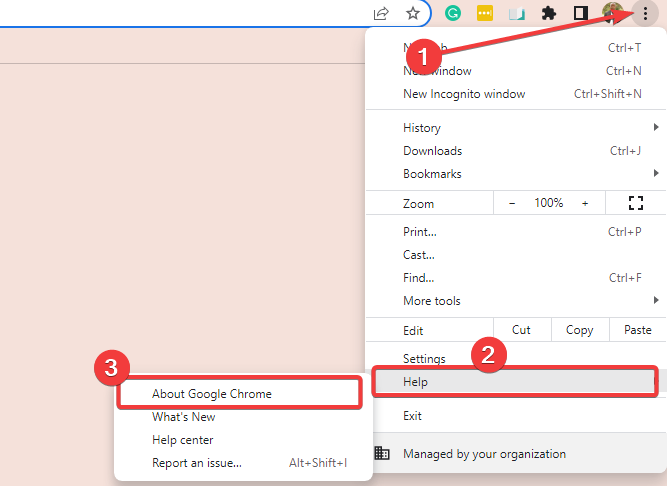Open the Chrome three-dot menu button

[645, 14]
